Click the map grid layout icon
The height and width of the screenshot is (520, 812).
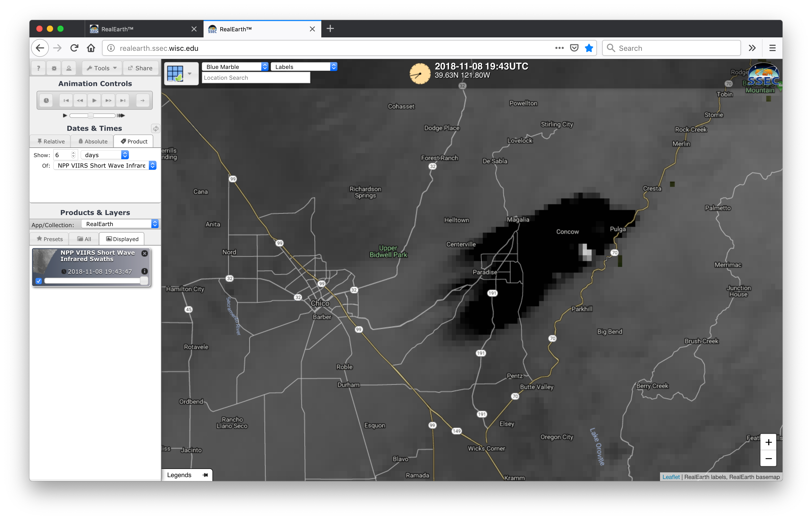[x=175, y=73]
